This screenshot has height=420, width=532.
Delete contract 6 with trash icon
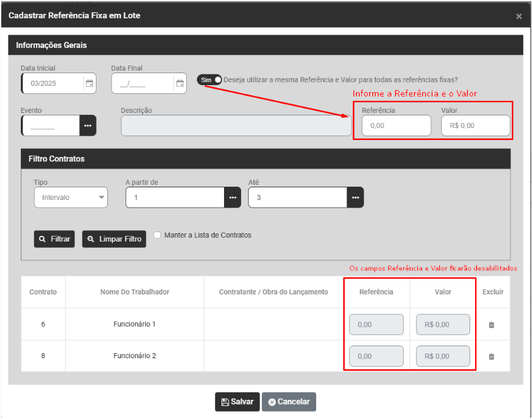[492, 325]
